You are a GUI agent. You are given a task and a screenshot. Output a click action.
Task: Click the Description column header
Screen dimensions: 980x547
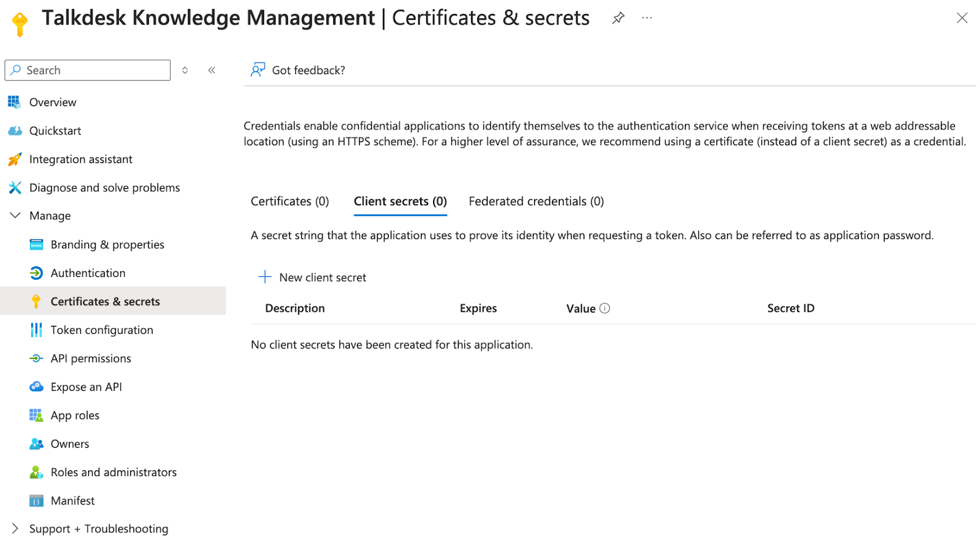(x=295, y=308)
